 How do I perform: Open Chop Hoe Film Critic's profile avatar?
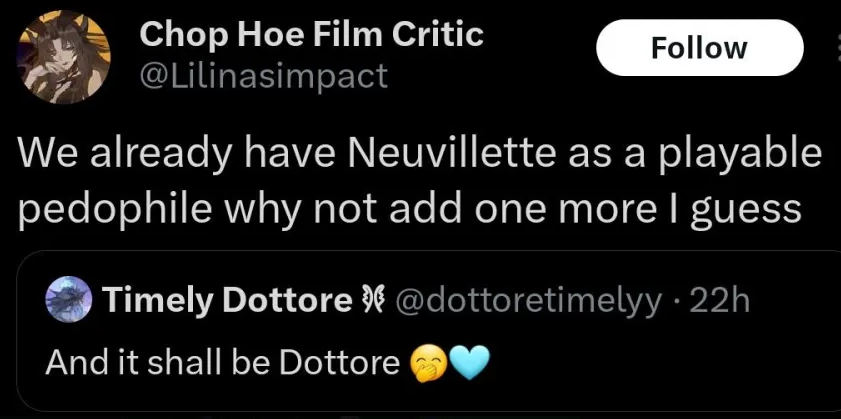(x=63, y=56)
